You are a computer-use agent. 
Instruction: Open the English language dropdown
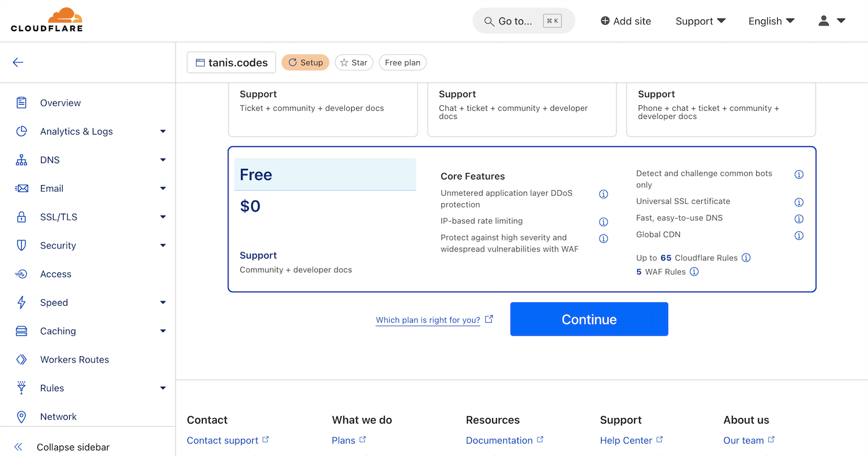(x=771, y=21)
